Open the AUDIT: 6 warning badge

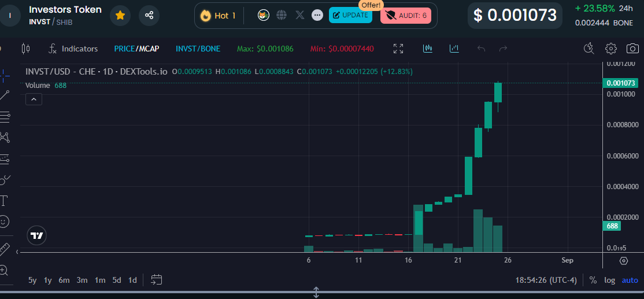(406, 16)
